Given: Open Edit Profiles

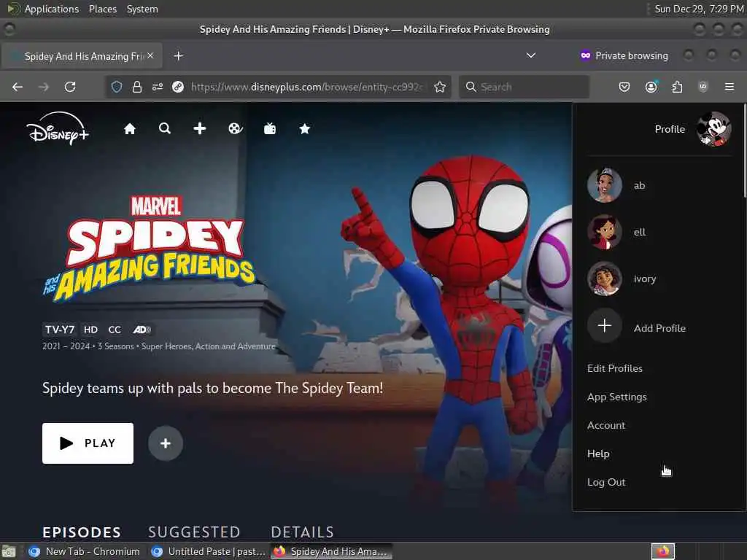Looking at the screenshot, I should (x=614, y=368).
